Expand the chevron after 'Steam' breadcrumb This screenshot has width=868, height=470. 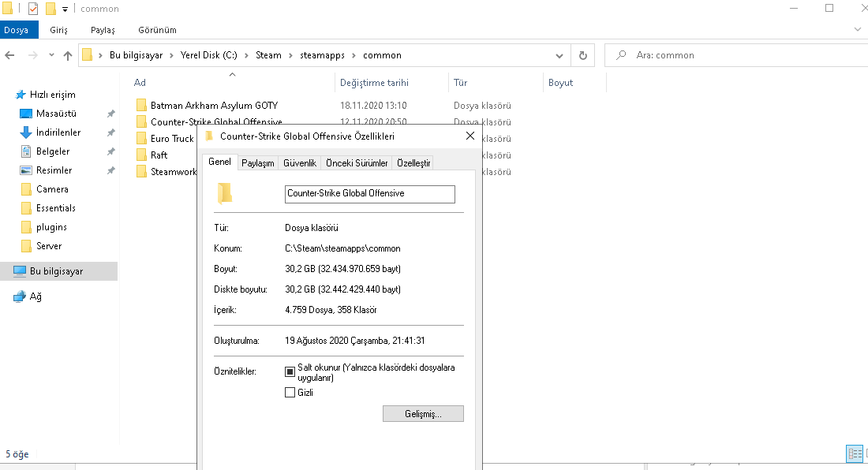[x=290, y=55]
